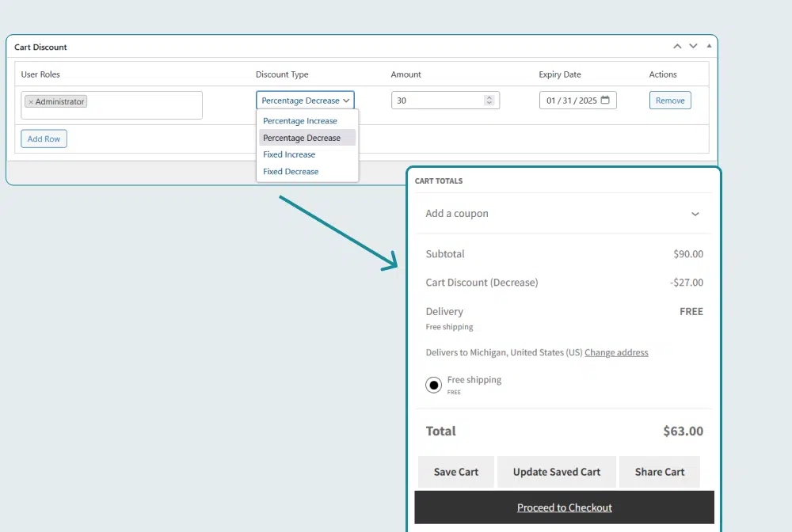Viewport: 792px width, 532px height.
Task: Click the Save Cart button
Action: coord(456,472)
